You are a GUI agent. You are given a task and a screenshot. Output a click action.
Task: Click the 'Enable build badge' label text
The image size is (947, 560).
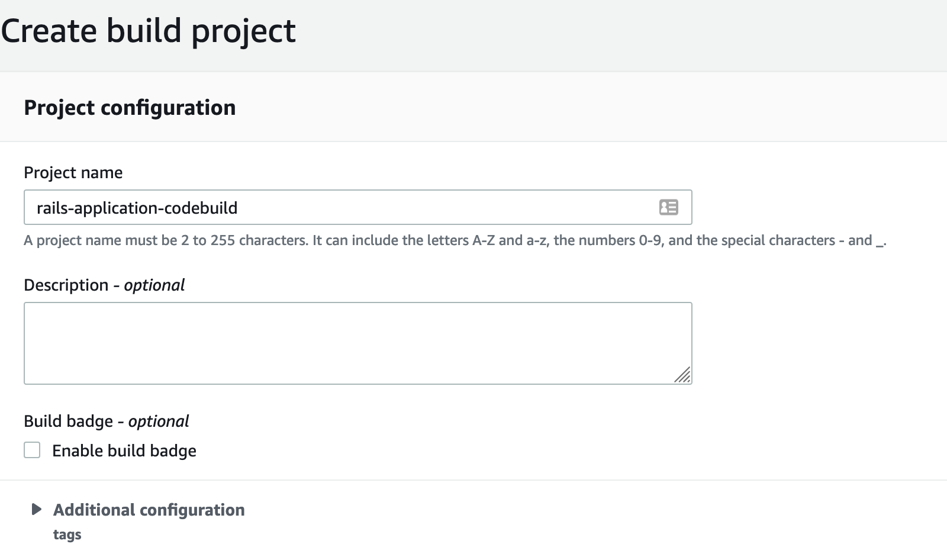pyautogui.click(x=124, y=451)
